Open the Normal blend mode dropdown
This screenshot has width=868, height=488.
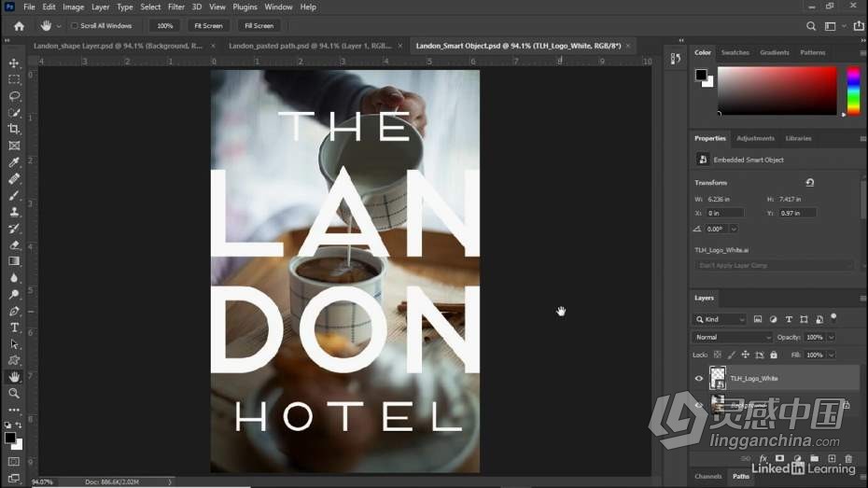[732, 337]
